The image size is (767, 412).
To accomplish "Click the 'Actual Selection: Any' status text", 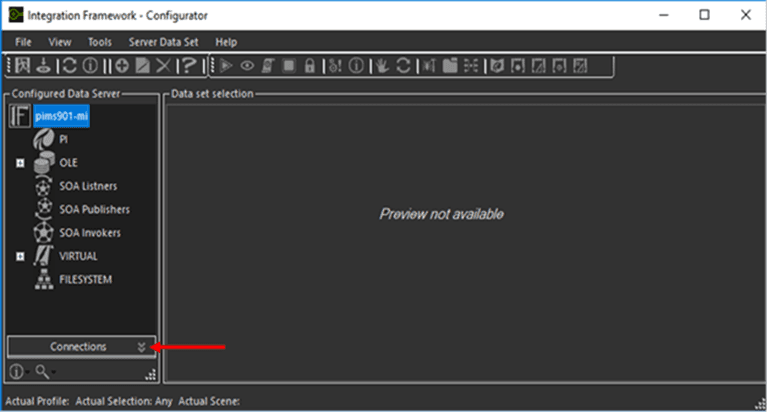I will point(124,401).
